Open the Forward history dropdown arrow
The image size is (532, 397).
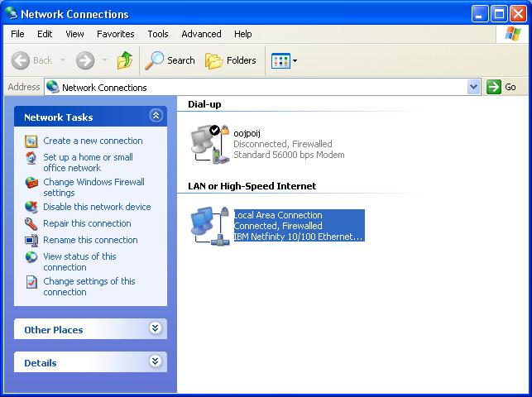(104, 60)
